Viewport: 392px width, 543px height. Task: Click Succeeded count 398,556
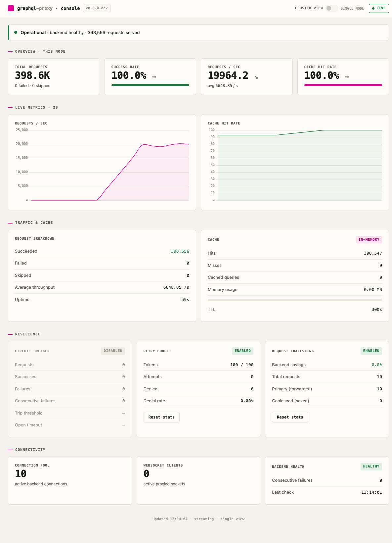click(x=180, y=251)
